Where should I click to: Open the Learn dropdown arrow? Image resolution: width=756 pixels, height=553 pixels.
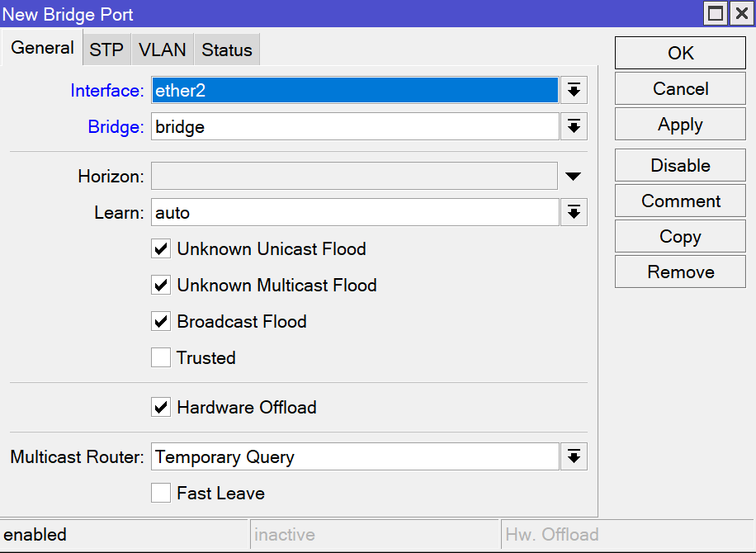(574, 212)
